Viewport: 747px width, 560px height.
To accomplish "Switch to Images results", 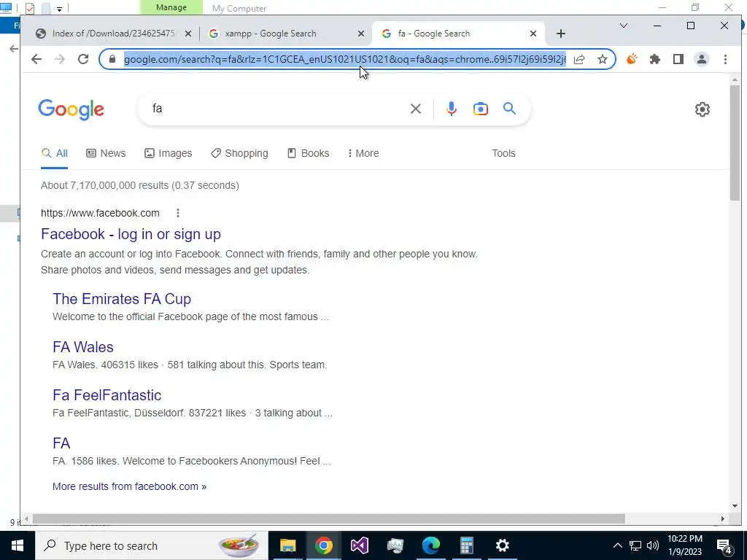I will (169, 153).
